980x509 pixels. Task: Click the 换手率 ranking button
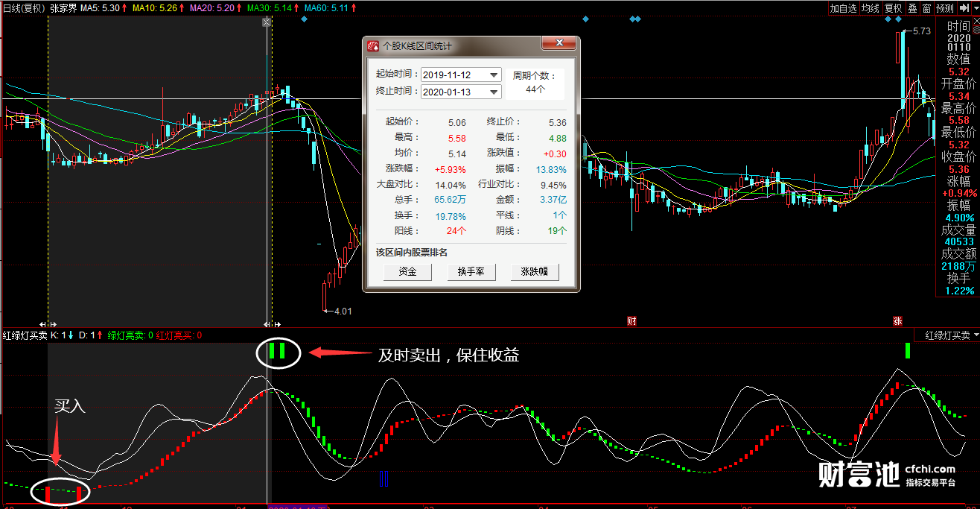click(471, 271)
